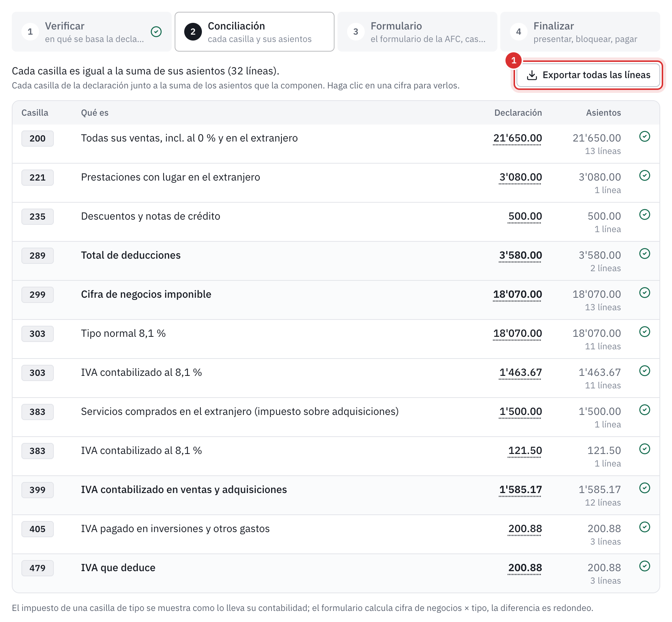Click the check icon for Total de deducciones
The height and width of the screenshot is (622, 672).
[644, 254]
